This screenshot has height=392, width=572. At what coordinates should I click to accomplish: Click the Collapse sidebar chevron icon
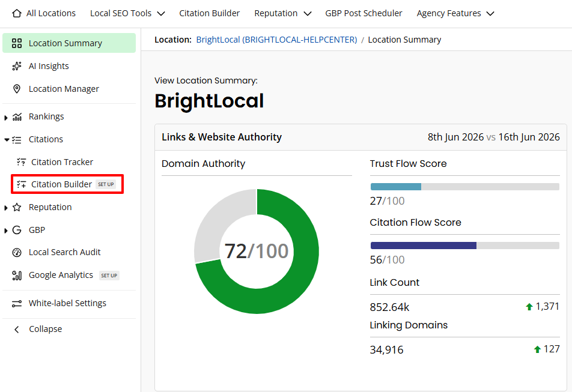[16, 330]
